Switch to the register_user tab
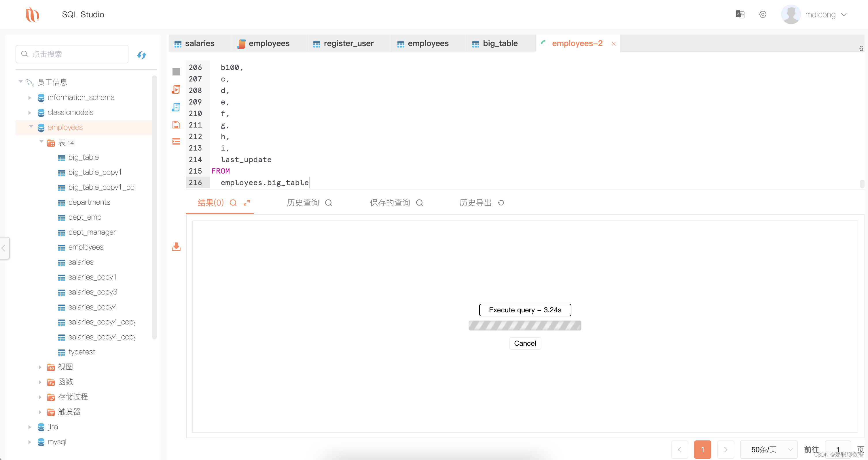 (x=348, y=43)
